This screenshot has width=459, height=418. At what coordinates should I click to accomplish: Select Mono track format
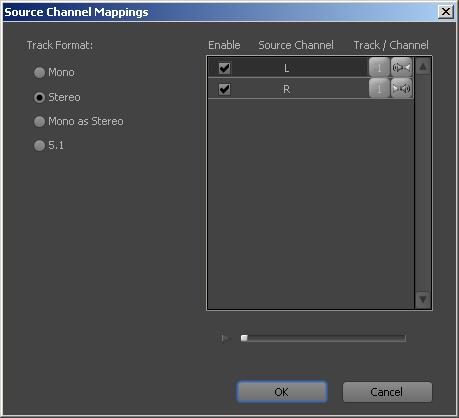[x=39, y=72]
